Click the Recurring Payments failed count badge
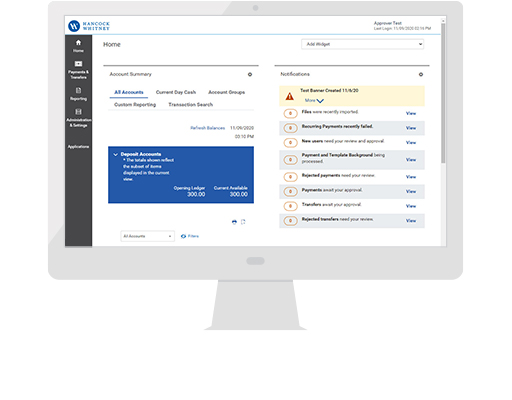 [x=290, y=128]
